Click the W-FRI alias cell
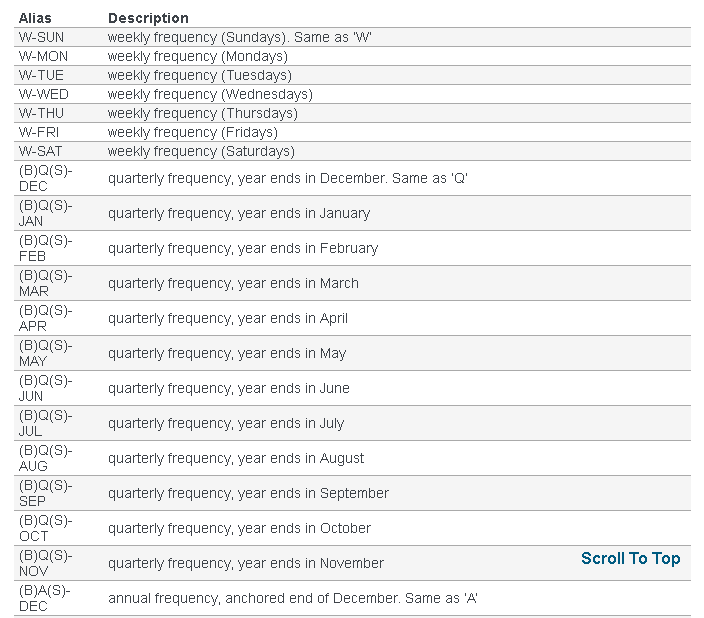 point(40,132)
